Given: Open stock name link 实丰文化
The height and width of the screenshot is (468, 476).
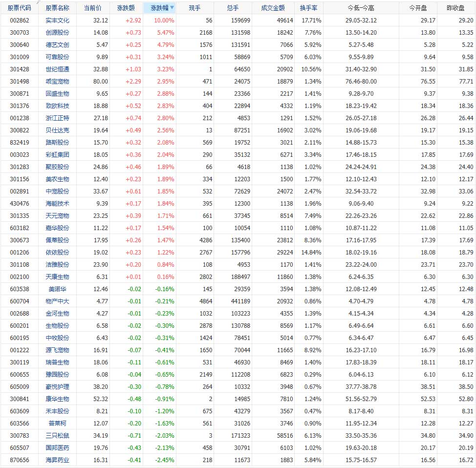Looking at the screenshot, I should click(x=57, y=21).
